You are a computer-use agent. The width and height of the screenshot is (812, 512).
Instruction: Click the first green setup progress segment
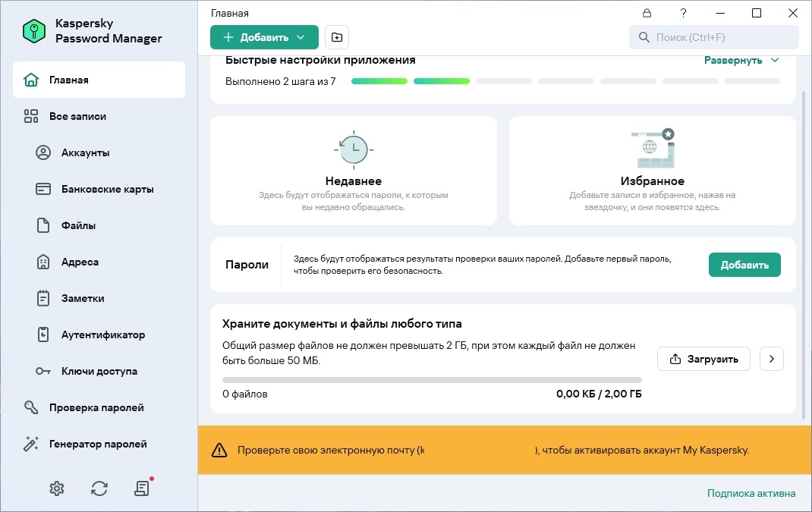379,81
